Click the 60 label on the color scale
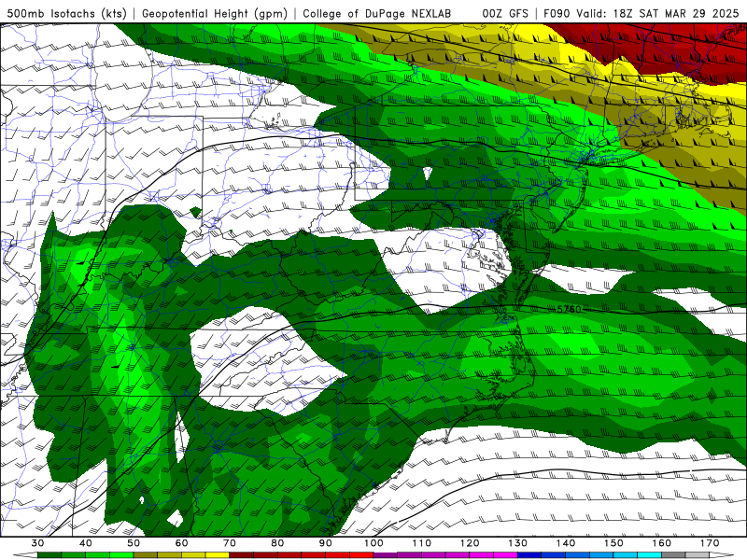The width and height of the screenshot is (747, 560). 181,543
